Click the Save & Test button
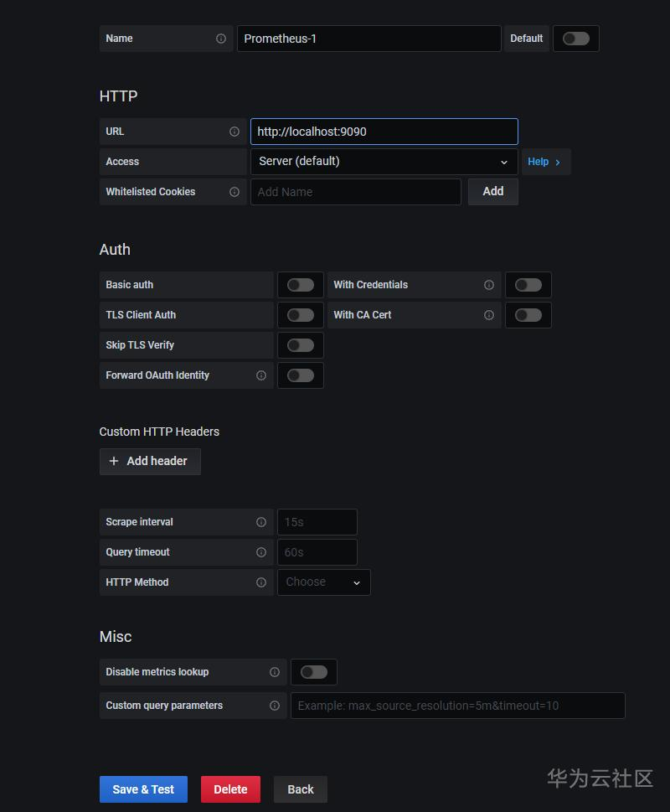Viewport: 670px width, 812px height. point(143,789)
